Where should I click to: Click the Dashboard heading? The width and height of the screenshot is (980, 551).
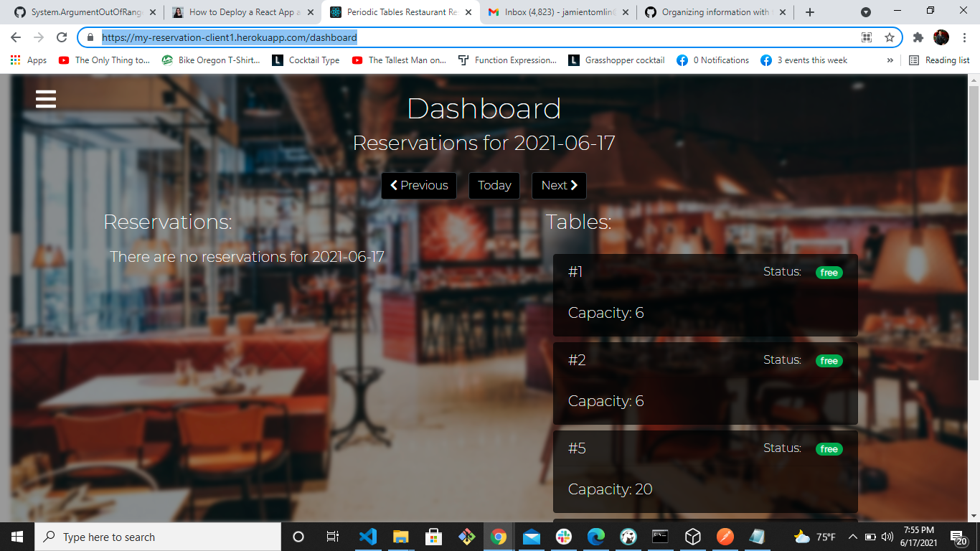click(x=484, y=108)
